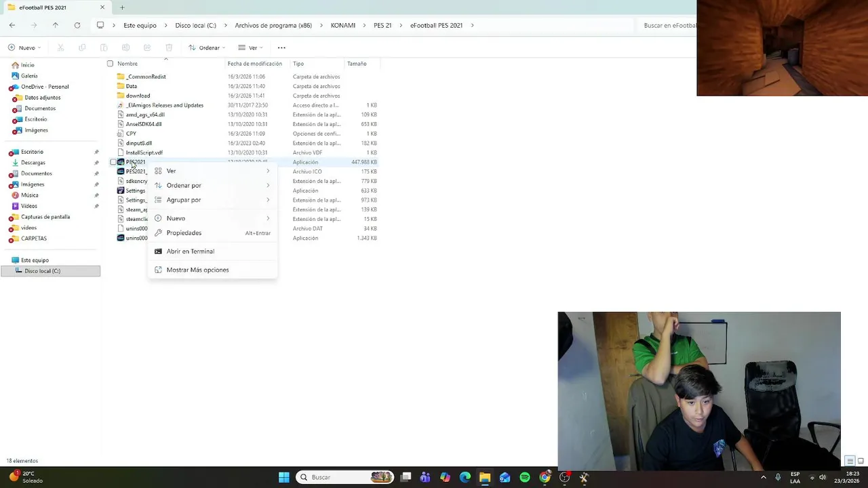Open Google Chrome from the taskbar
This screenshot has height=488, width=868.
pyautogui.click(x=545, y=477)
